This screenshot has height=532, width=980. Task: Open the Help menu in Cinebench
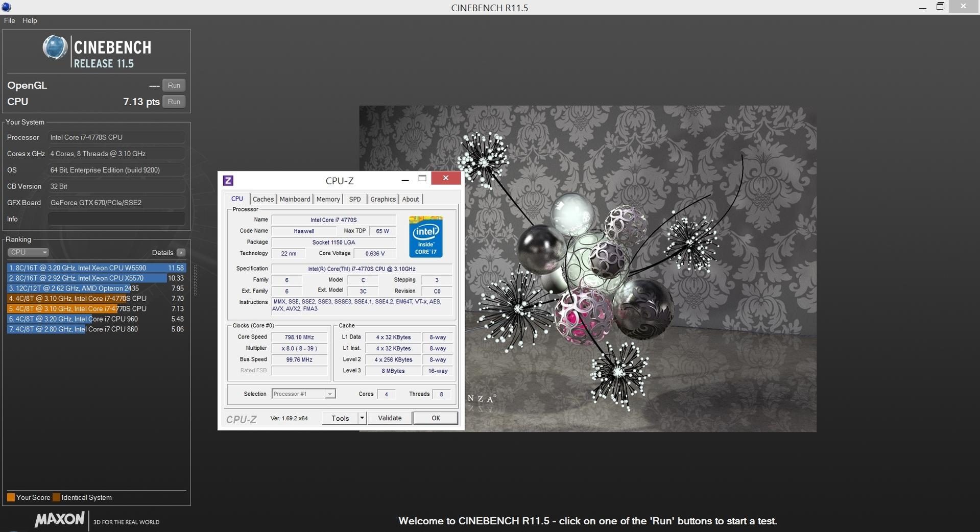[30, 20]
